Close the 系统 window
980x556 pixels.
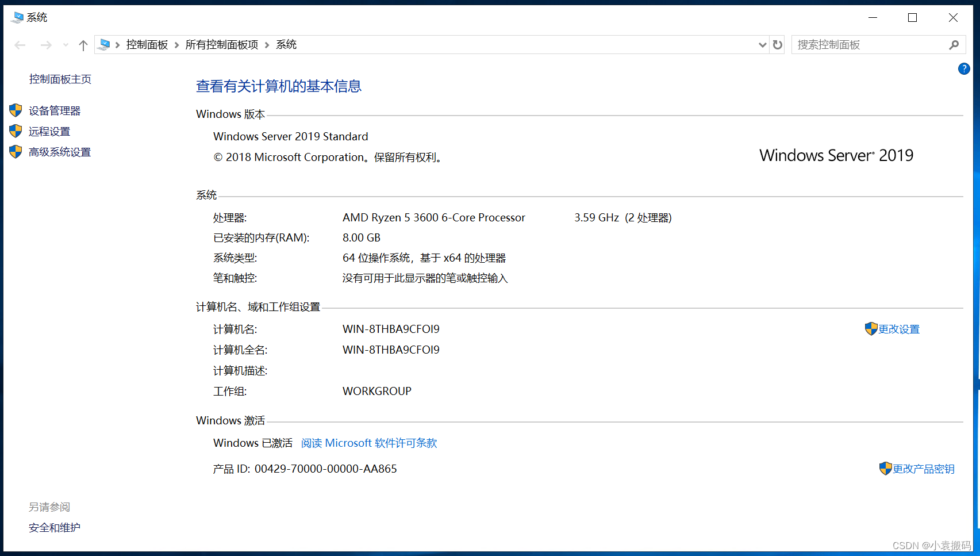pos(953,18)
